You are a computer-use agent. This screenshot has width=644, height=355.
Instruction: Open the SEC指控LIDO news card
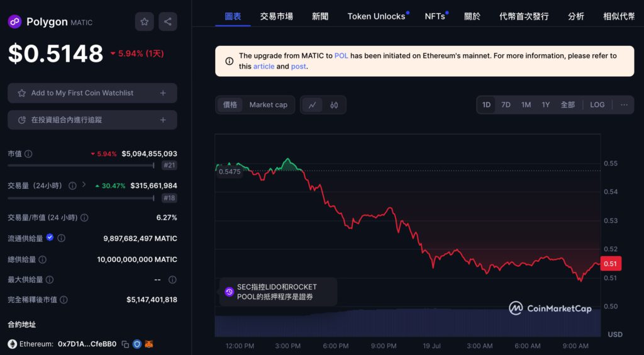[x=279, y=291]
